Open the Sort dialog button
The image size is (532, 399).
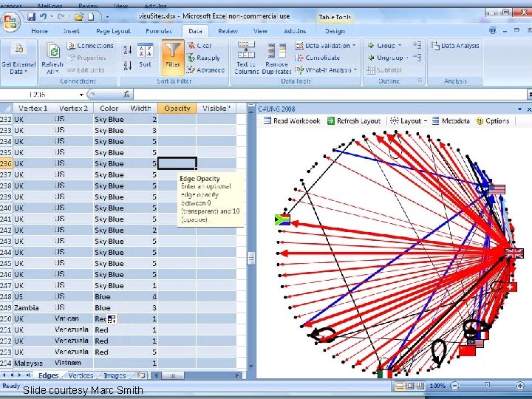point(145,55)
